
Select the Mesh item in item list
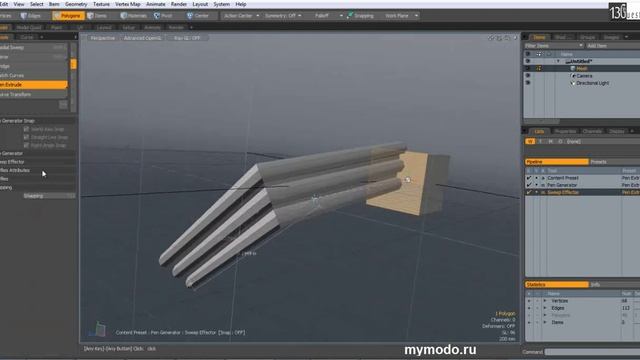(582, 69)
